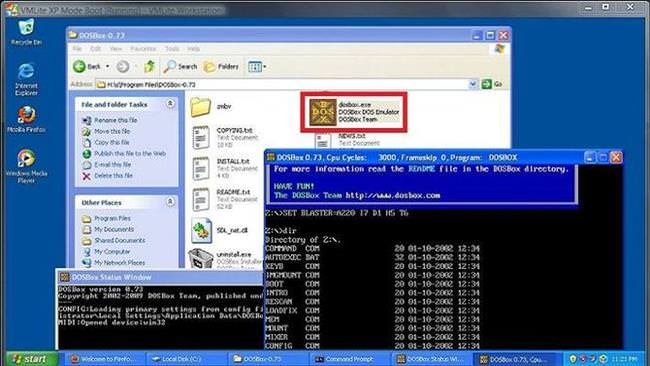Open the Help menu in Explorer
This screenshot has width=650, height=366.
pyautogui.click(x=193, y=49)
